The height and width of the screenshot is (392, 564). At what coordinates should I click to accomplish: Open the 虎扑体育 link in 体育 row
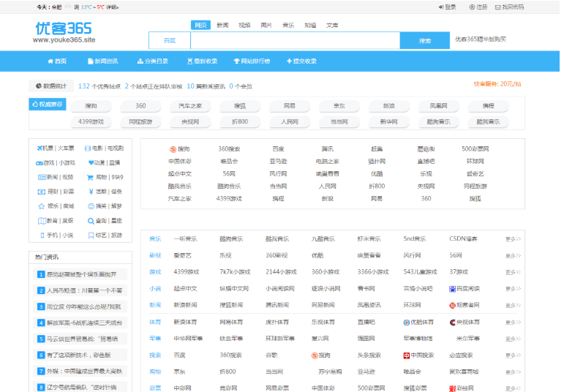(x=277, y=323)
